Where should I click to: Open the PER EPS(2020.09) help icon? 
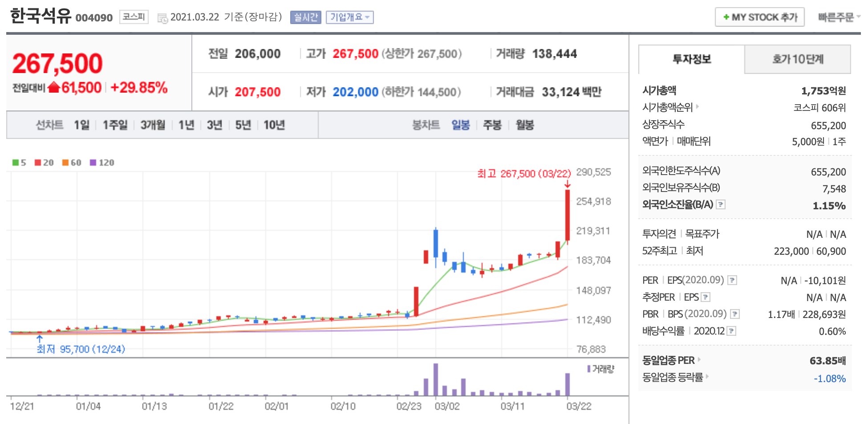pyautogui.click(x=732, y=280)
